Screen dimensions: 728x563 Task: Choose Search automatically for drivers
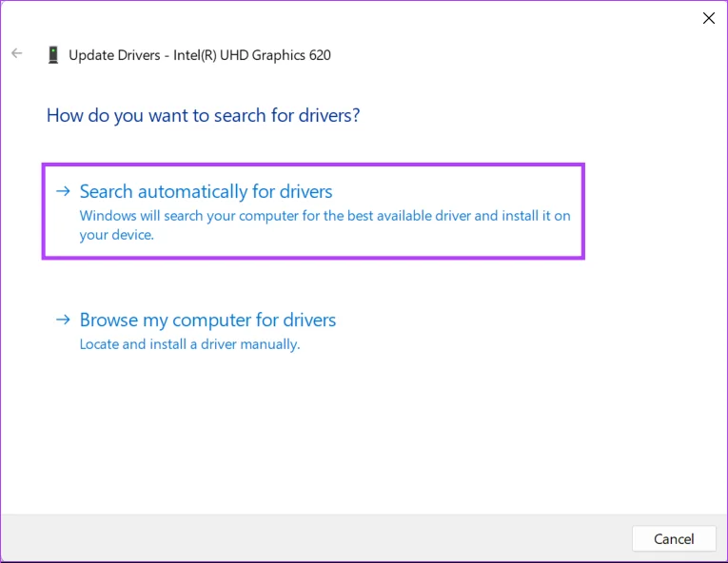(x=313, y=211)
